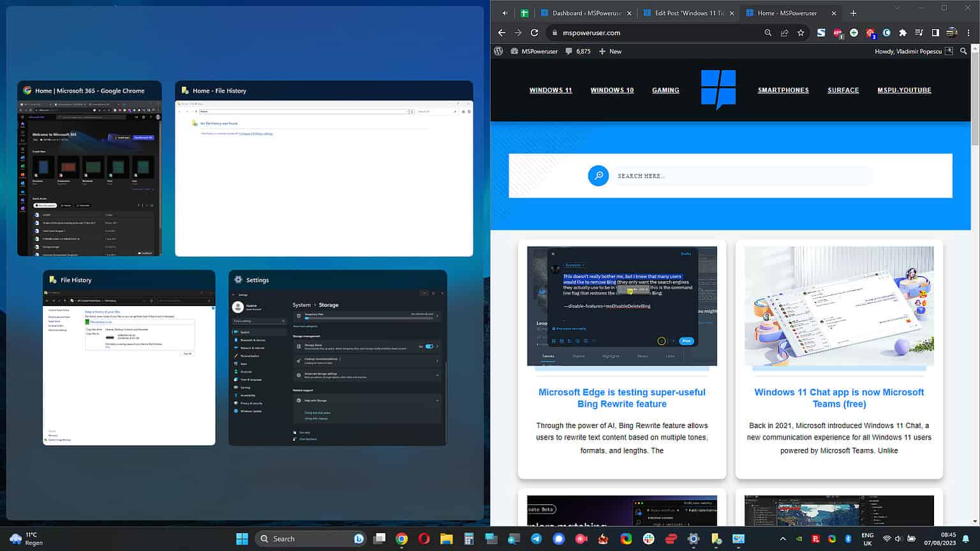980x551 pixels.
Task: Click the WordPress logo in the admin toolbar
Action: click(x=498, y=51)
